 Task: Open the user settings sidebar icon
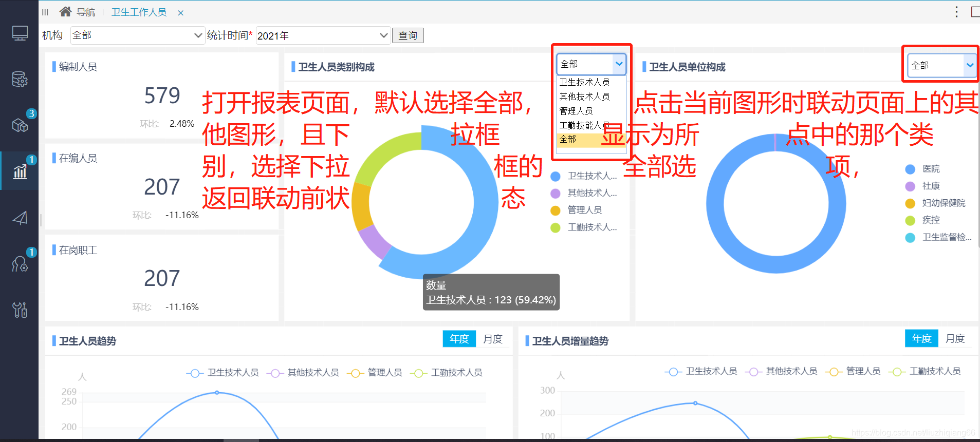20,264
